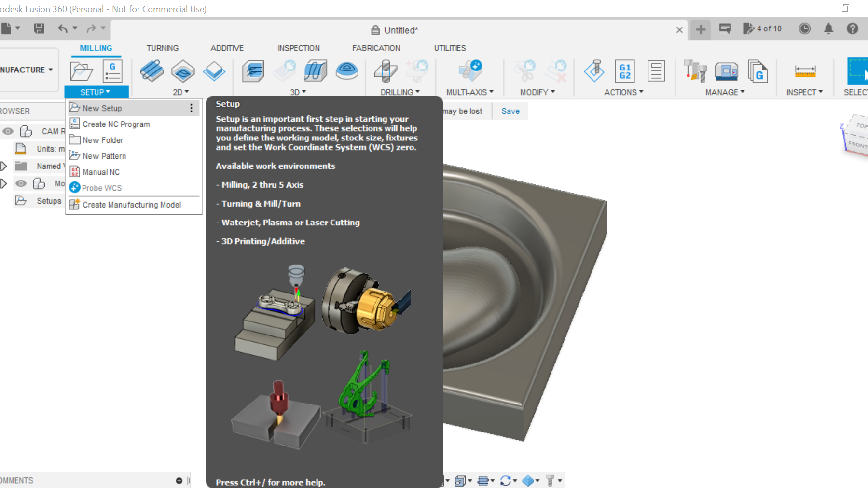868x488 pixels.
Task: Choose New Pattern menu entry
Action: [x=134, y=156]
